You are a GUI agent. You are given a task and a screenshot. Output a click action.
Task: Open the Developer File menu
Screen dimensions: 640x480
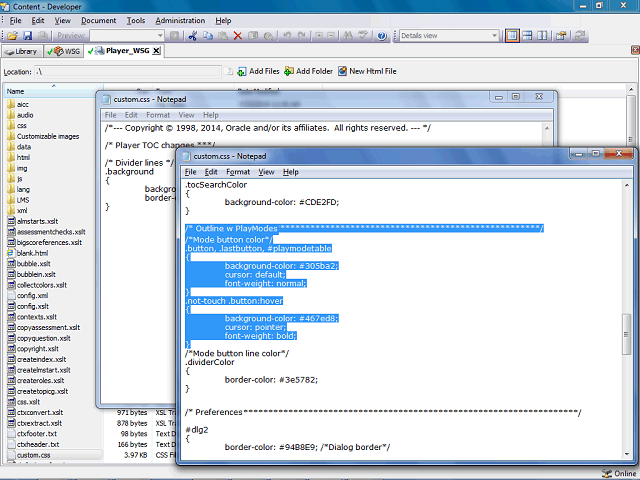click(x=16, y=21)
